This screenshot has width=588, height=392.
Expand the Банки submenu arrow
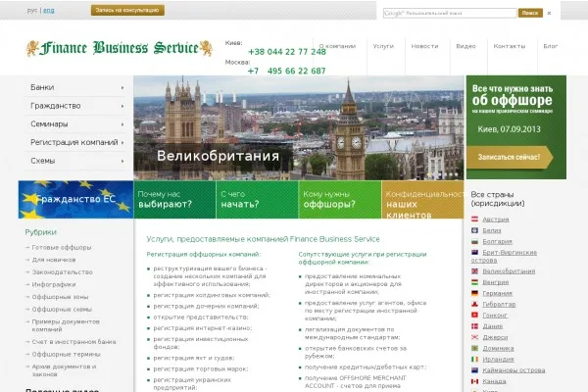click(x=122, y=88)
